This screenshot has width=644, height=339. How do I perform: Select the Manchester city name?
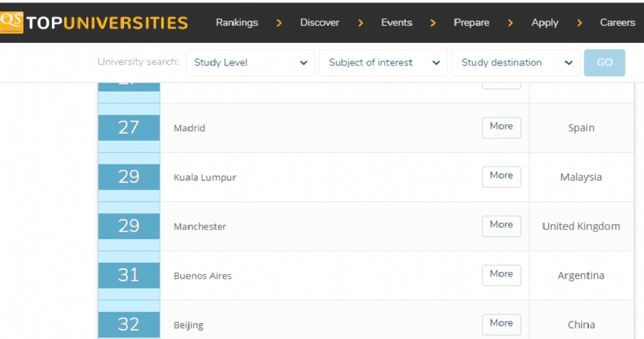click(x=200, y=227)
